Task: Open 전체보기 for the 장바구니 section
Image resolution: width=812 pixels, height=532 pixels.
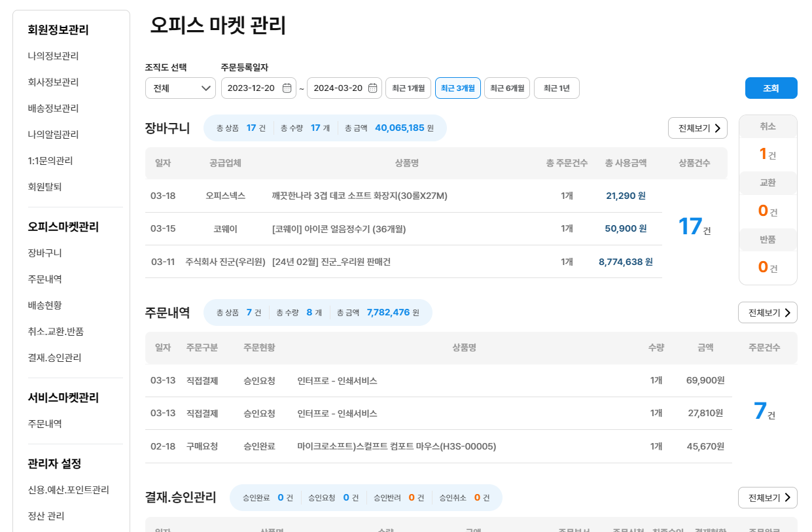Action: click(697, 128)
